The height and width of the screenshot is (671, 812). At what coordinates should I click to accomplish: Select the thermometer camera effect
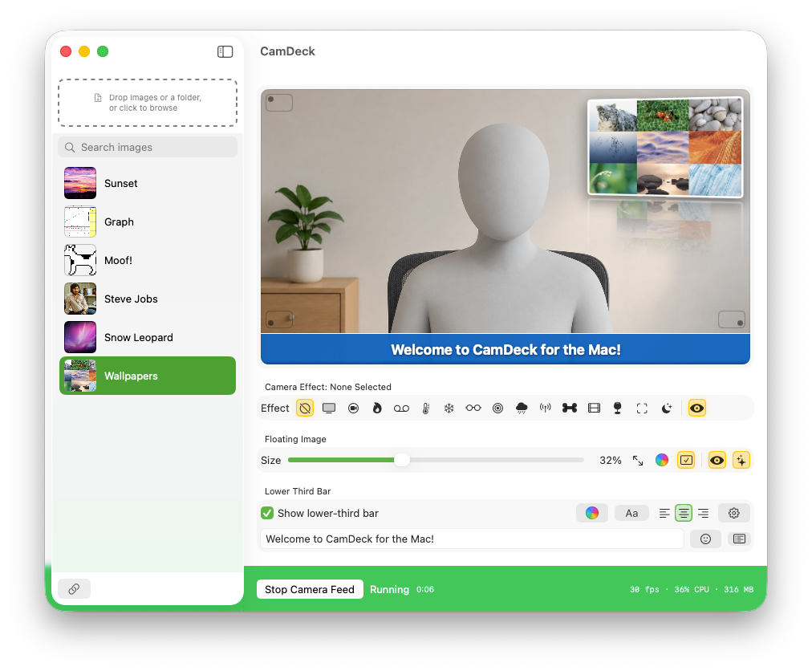coord(426,409)
